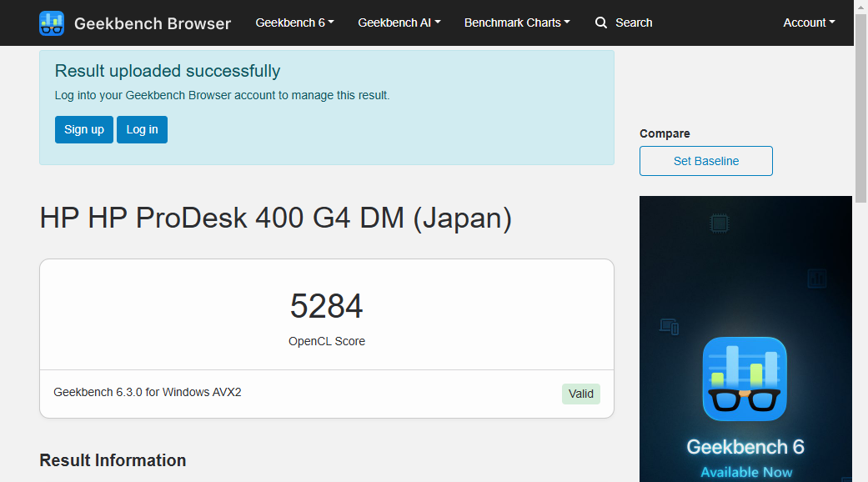The width and height of the screenshot is (868, 482).
Task: Open the 'Geekbench 6 Available Now' advertisement
Action: pyautogui.click(x=745, y=339)
